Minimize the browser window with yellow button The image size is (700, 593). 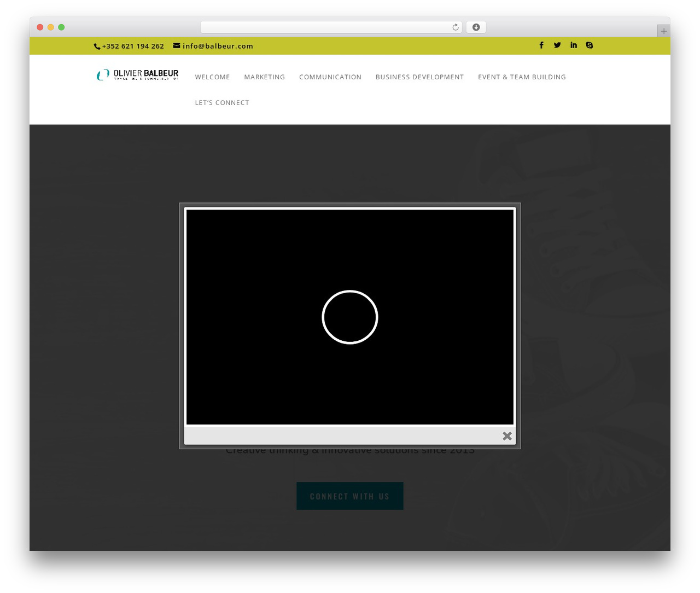(x=51, y=27)
